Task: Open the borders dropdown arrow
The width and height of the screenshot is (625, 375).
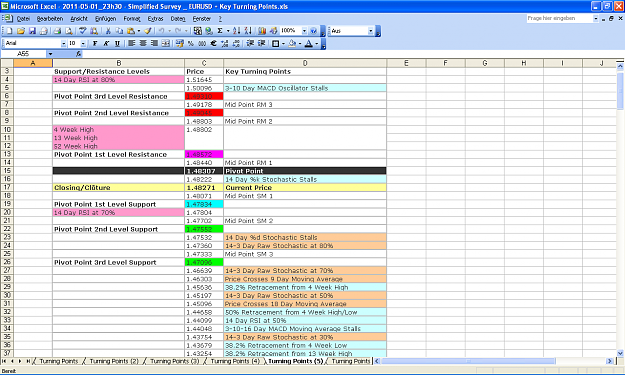Action: point(283,43)
